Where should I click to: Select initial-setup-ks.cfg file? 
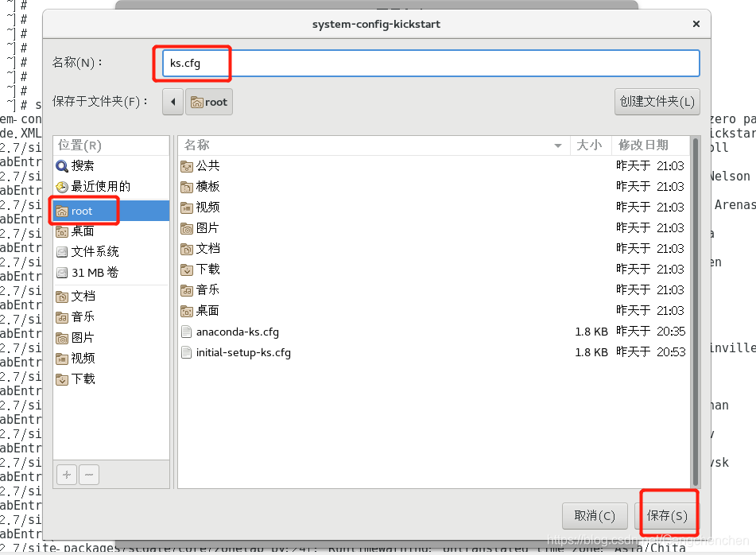point(434,352)
